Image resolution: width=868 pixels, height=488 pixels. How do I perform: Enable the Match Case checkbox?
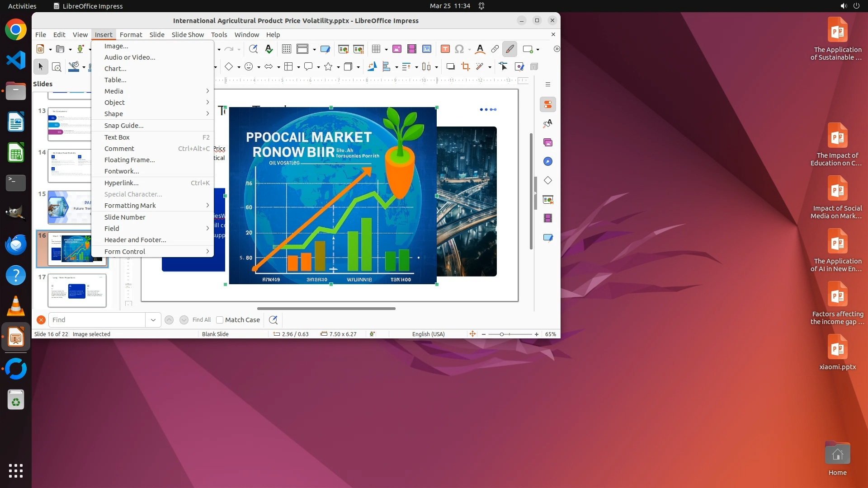pyautogui.click(x=220, y=320)
